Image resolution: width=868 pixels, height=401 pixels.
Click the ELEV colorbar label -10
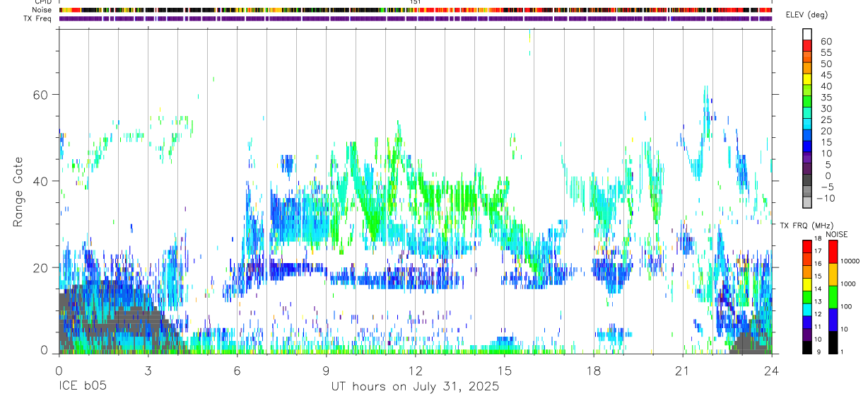pyautogui.click(x=826, y=198)
